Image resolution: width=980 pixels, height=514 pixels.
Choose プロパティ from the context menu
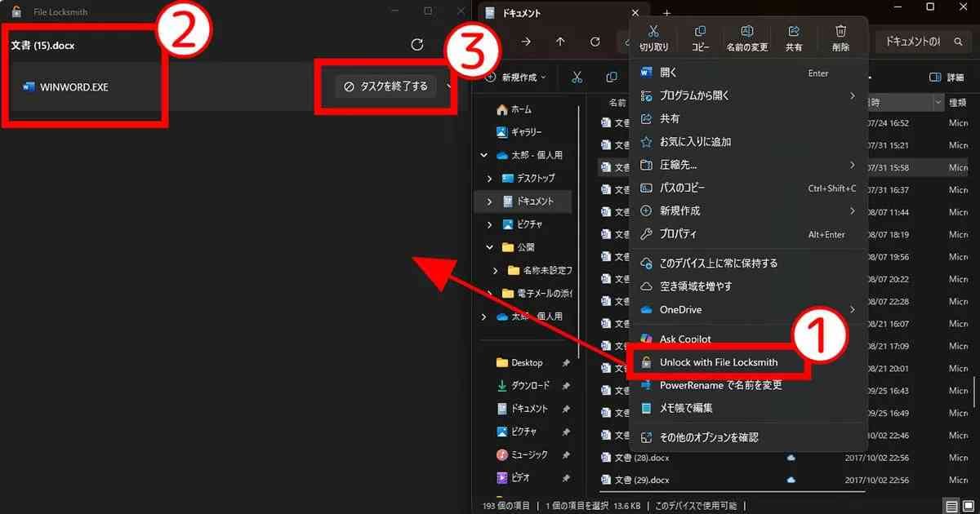(678, 234)
